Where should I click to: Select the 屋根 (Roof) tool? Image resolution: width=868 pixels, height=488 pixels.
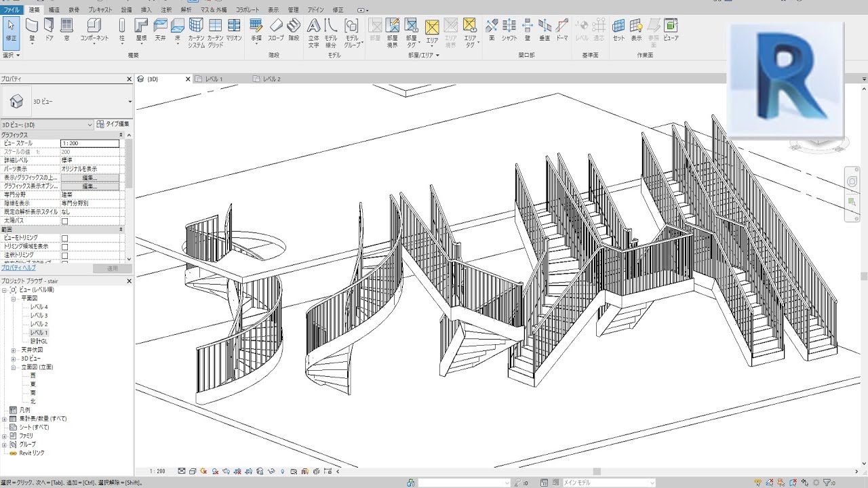coord(141,30)
